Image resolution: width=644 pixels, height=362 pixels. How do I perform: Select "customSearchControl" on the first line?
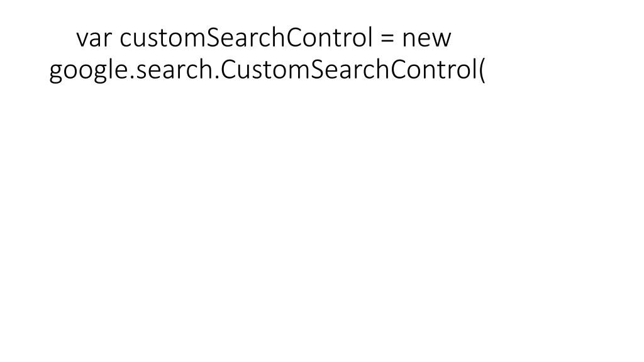coord(247,37)
